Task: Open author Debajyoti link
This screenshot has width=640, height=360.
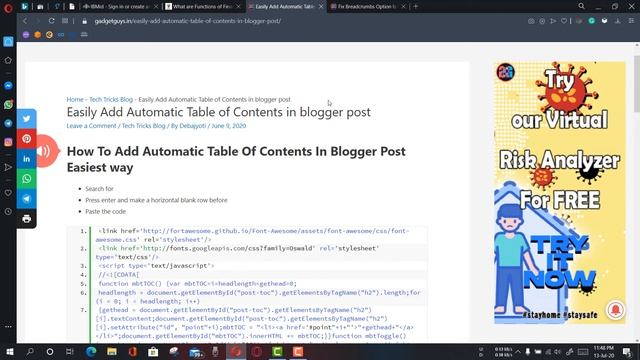Action: pyautogui.click(x=193, y=126)
